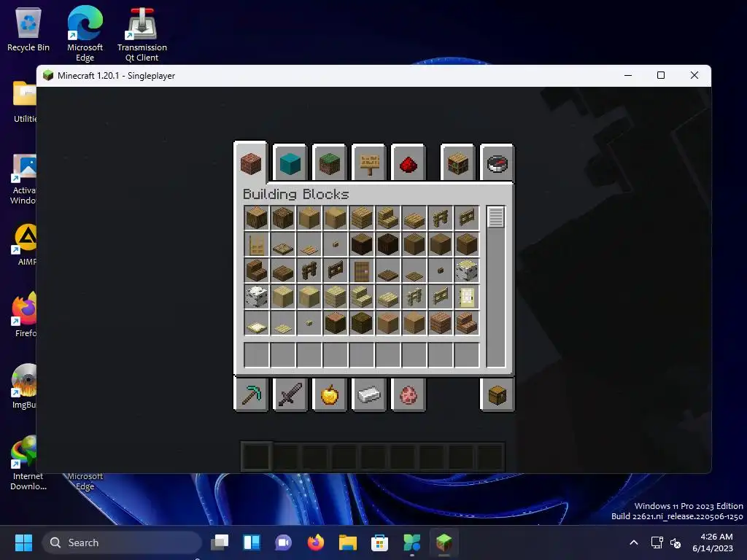Pick up the Spruce Door

click(362, 271)
